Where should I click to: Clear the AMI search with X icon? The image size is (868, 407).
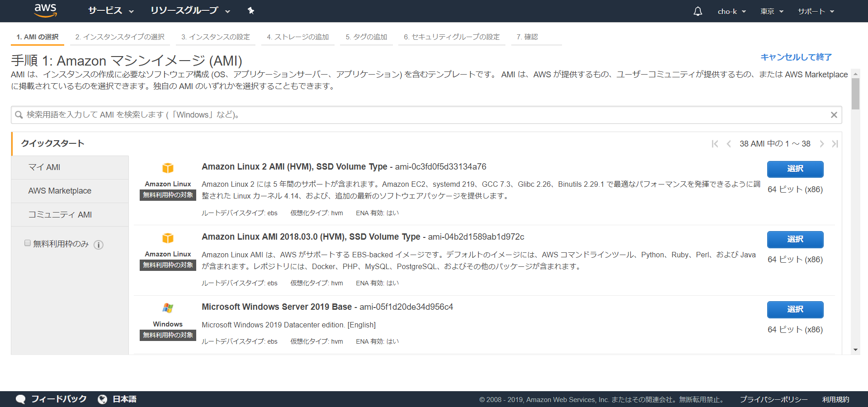tap(834, 115)
